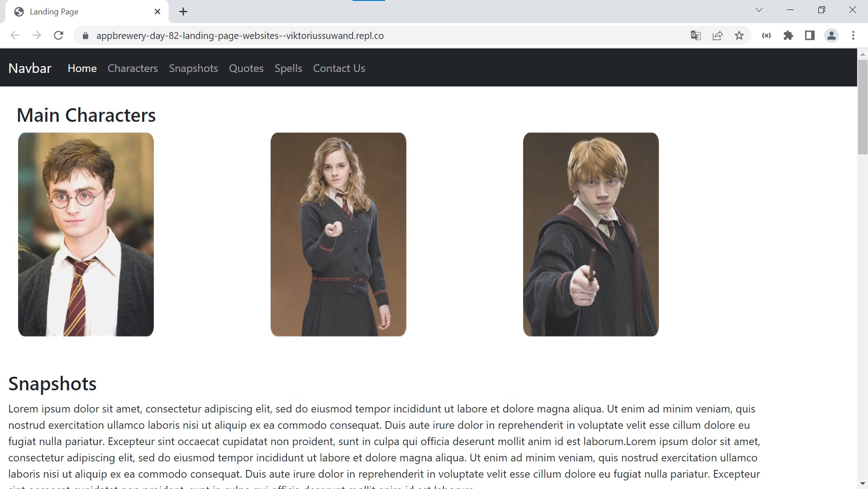868x489 pixels.
Task: Reload the page with the refresh icon
Action: [58, 35]
